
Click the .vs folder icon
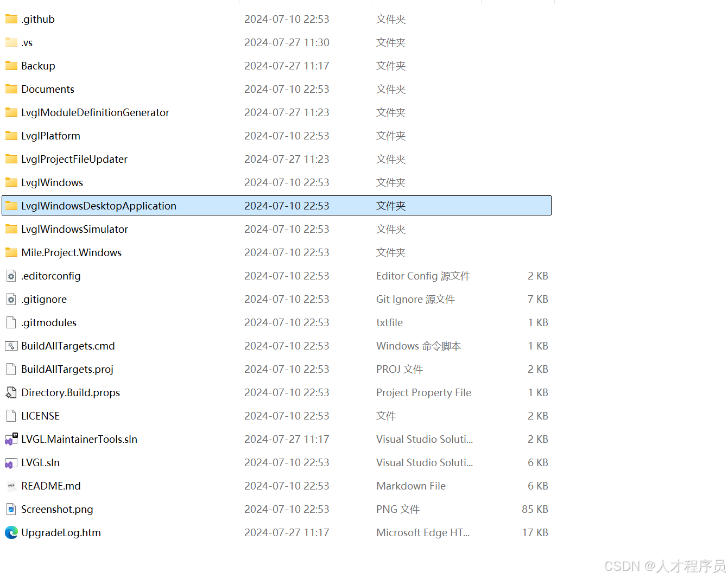pyautogui.click(x=11, y=42)
